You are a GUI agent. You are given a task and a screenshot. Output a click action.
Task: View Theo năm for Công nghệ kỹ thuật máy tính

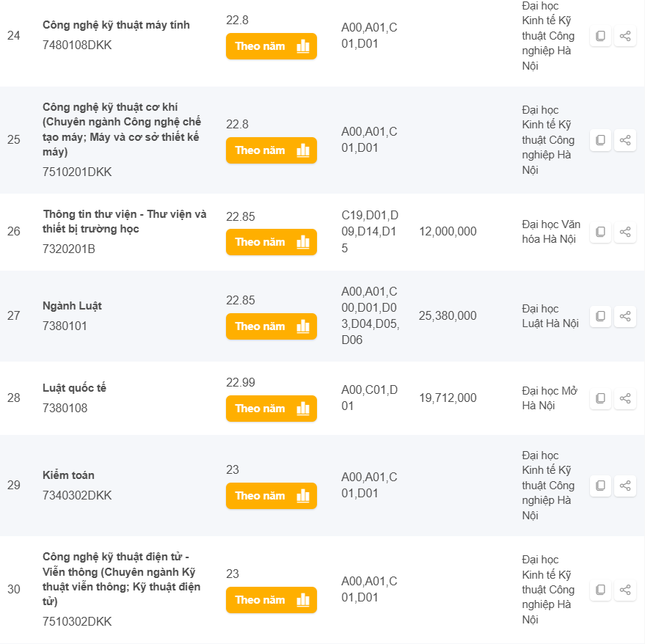(x=271, y=46)
